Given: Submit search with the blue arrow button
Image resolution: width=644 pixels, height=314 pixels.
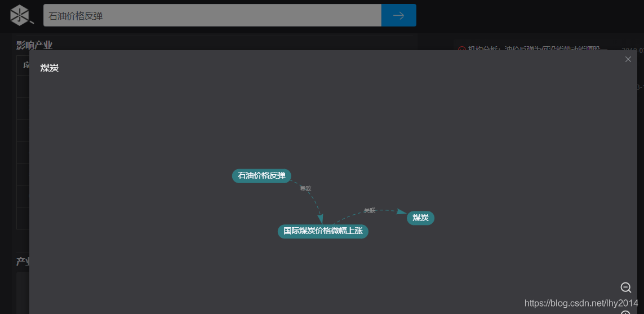Looking at the screenshot, I should (x=399, y=15).
